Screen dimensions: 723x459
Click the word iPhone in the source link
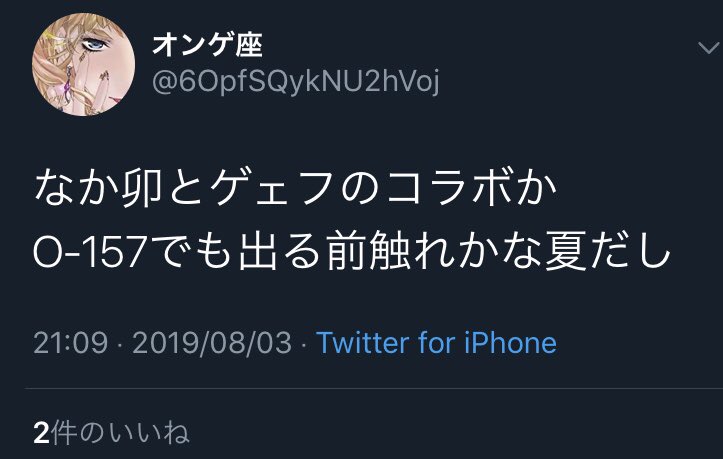click(510, 343)
